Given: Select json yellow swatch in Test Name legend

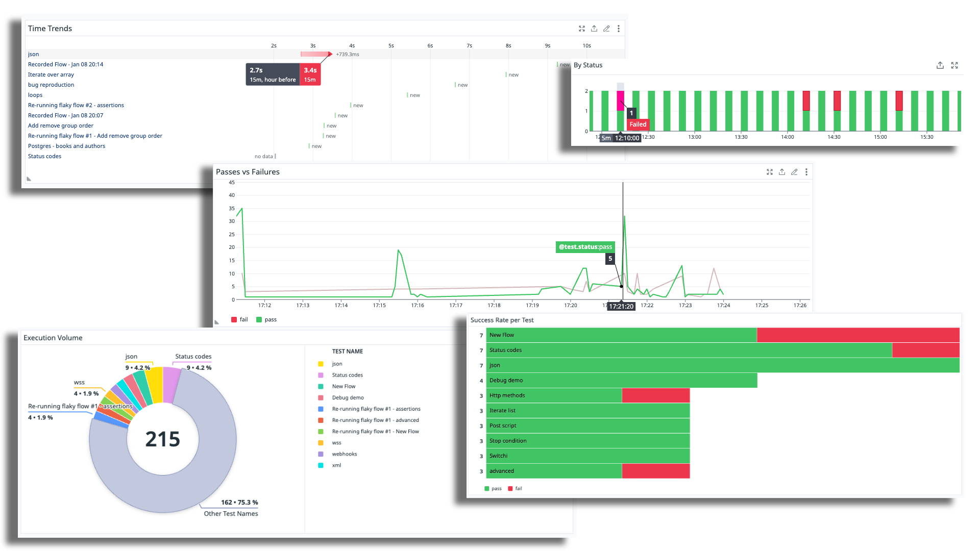Looking at the screenshot, I should [x=321, y=364].
